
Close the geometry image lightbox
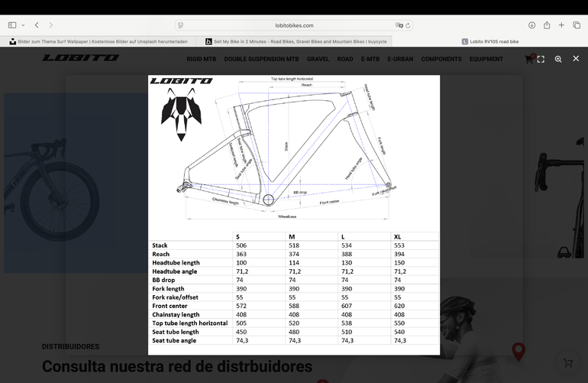click(x=576, y=59)
